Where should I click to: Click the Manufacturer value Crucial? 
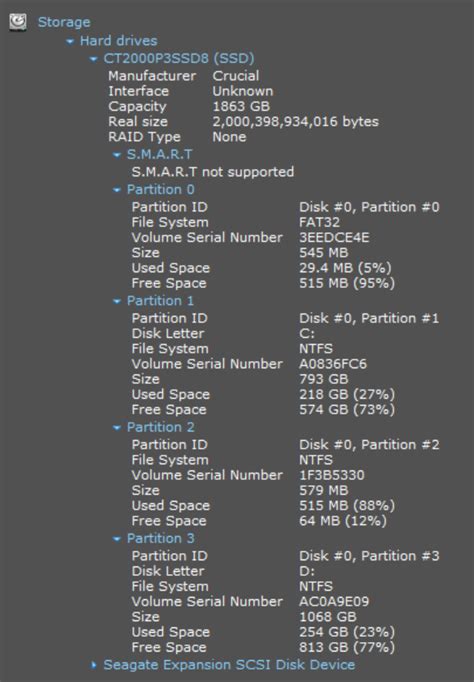click(x=236, y=76)
